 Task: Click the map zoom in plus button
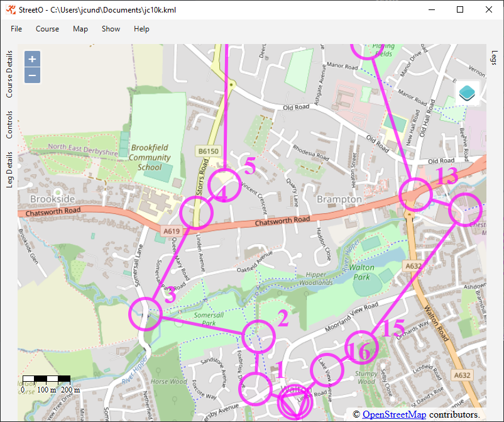pos(33,58)
